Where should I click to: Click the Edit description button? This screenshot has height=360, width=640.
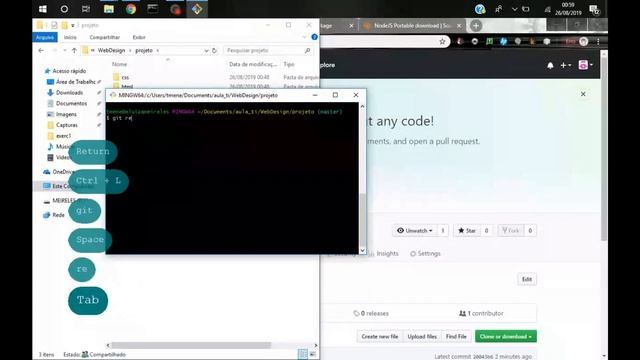coord(527,279)
